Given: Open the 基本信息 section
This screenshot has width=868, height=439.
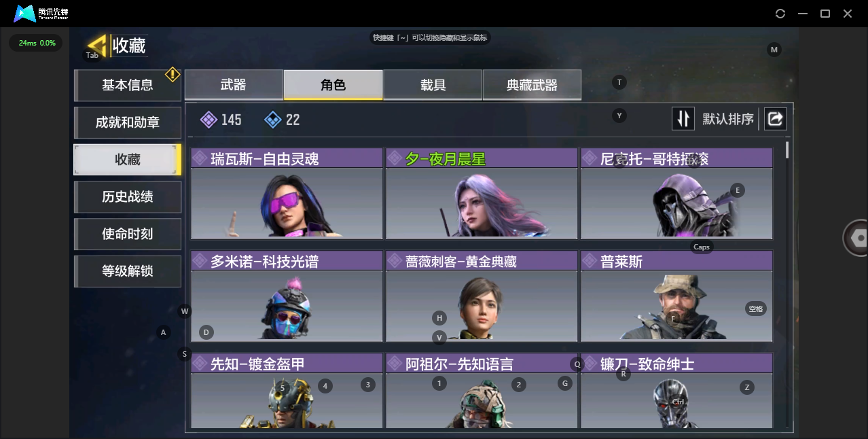Looking at the screenshot, I should click(x=128, y=85).
